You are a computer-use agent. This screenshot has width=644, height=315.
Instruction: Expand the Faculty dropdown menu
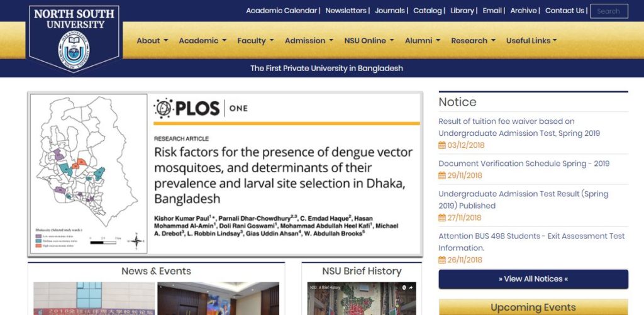(255, 41)
